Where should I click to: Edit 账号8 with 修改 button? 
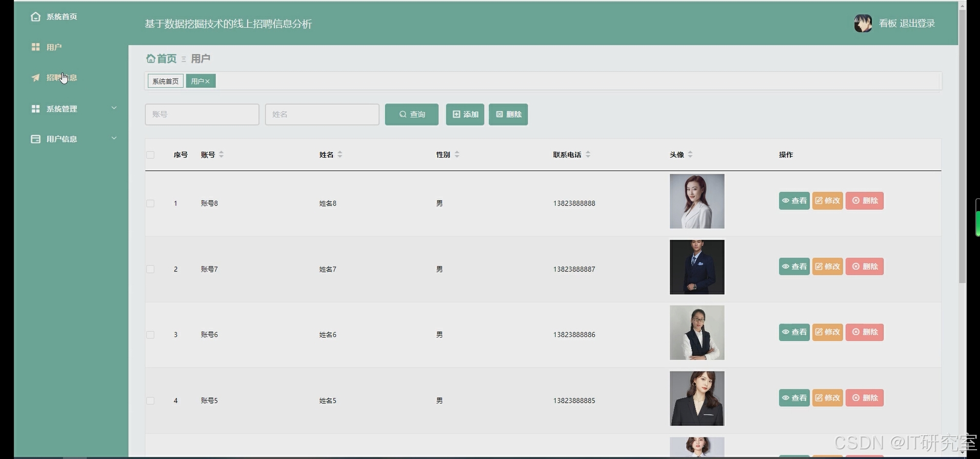[828, 200]
